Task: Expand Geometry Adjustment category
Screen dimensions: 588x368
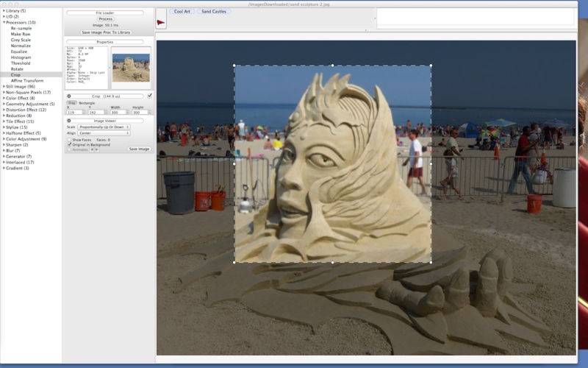Action: (x=4, y=104)
